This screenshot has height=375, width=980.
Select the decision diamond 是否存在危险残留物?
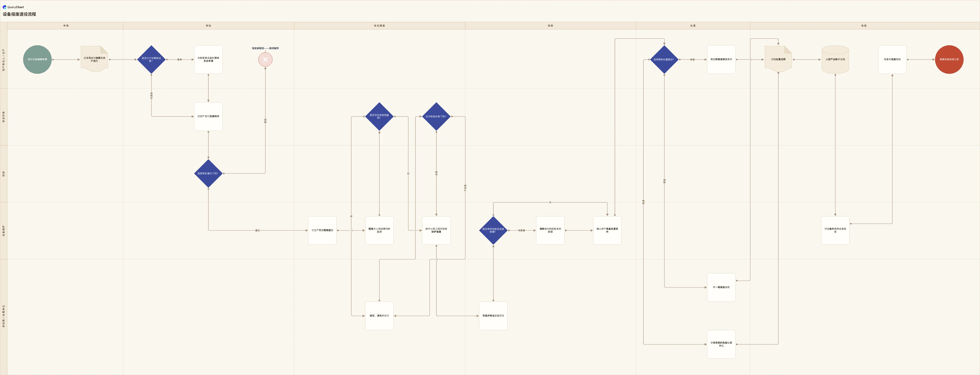(379, 116)
